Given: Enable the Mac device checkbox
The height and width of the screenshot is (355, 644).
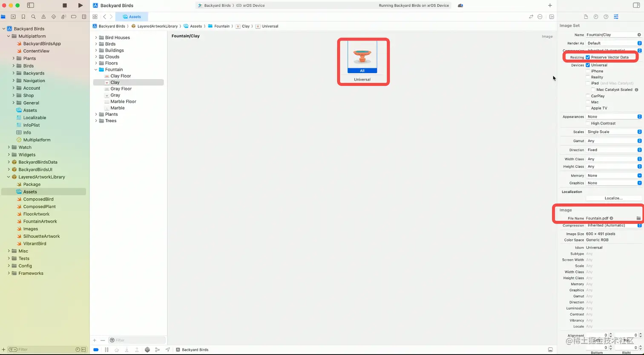Looking at the screenshot, I should pyautogui.click(x=588, y=102).
